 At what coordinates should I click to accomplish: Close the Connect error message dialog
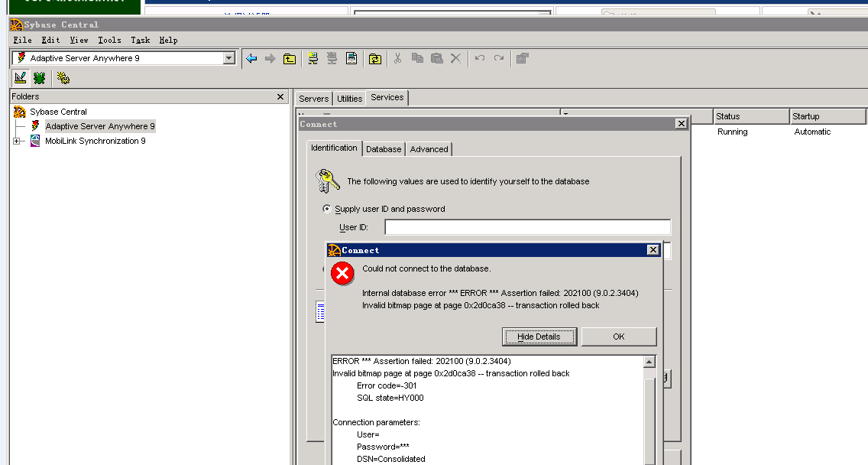(x=653, y=250)
